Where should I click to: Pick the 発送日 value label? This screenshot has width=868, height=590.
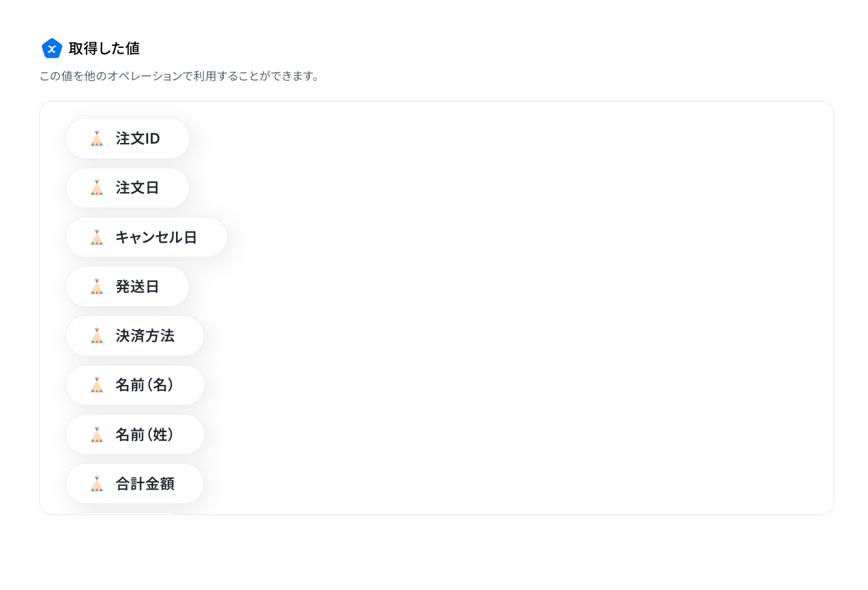(x=137, y=287)
